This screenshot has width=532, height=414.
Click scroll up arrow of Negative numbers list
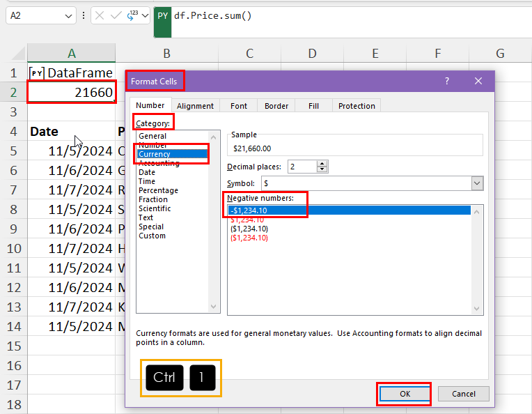(x=477, y=212)
